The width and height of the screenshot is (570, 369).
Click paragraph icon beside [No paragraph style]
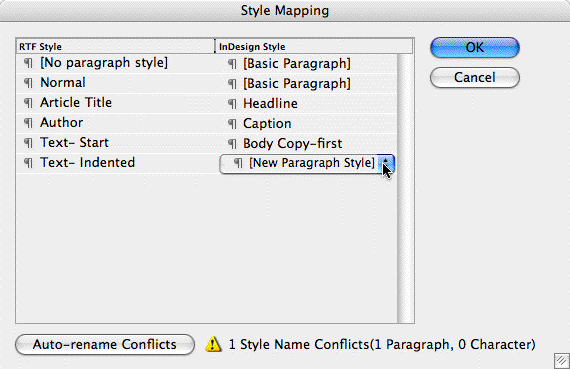tap(28, 63)
